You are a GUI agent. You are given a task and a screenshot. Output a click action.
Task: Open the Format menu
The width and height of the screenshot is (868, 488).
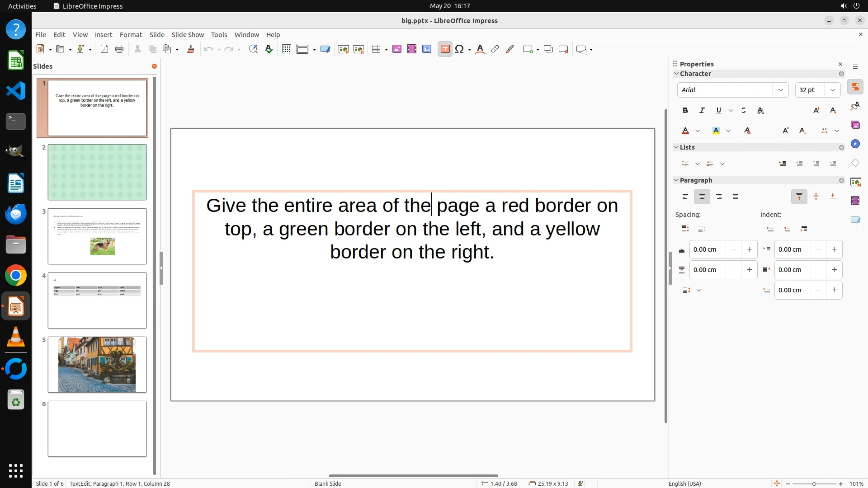[131, 35]
